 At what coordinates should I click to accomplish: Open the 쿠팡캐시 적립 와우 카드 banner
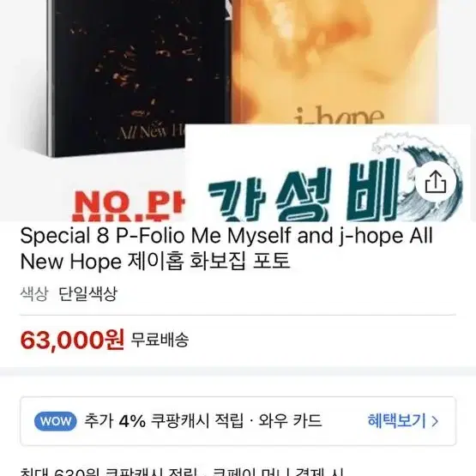click(238, 421)
